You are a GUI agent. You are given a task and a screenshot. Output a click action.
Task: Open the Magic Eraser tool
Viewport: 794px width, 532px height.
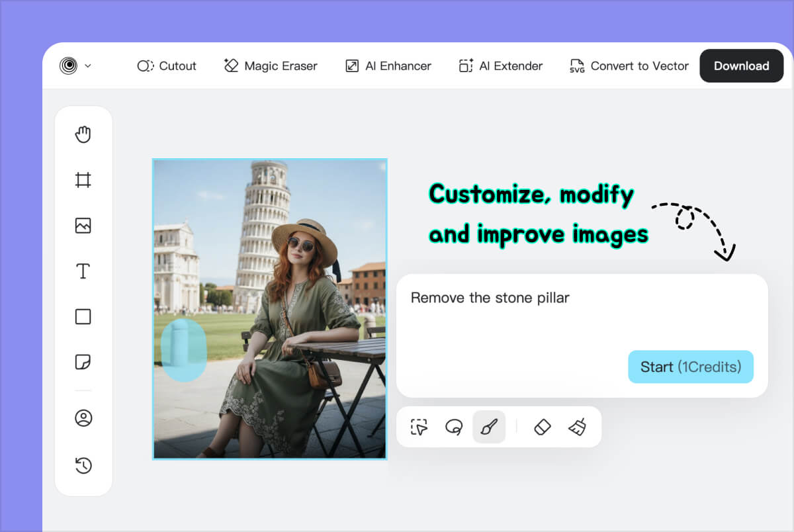point(271,66)
